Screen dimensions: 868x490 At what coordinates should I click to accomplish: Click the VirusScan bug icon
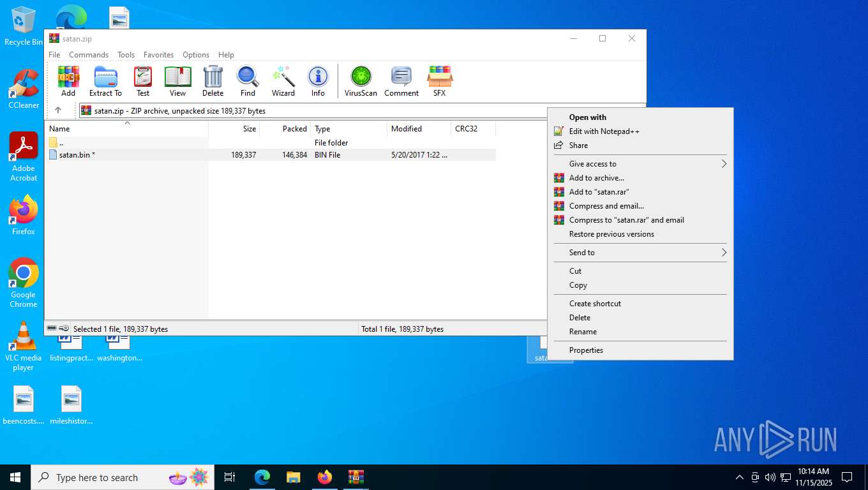pyautogui.click(x=361, y=81)
